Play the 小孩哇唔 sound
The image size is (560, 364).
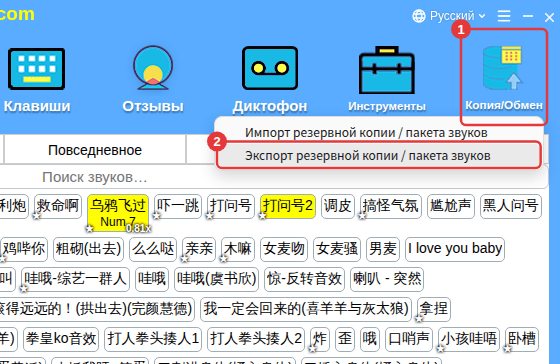point(469,339)
